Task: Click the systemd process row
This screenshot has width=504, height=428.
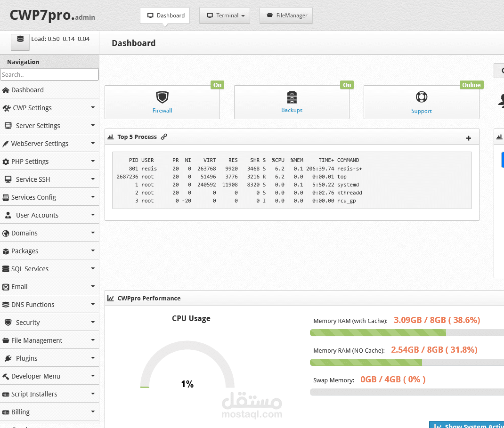Action: [x=239, y=185]
